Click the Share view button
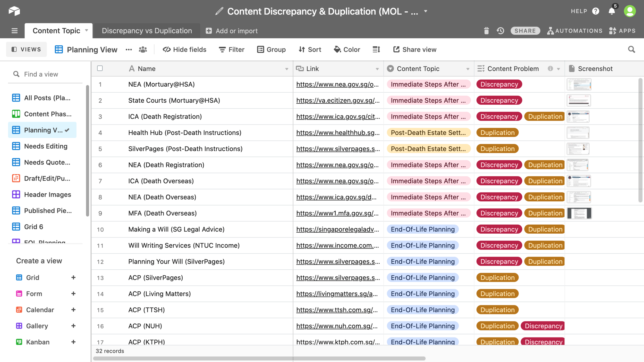The width and height of the screenshot is (644, 362). pos(415,50)
